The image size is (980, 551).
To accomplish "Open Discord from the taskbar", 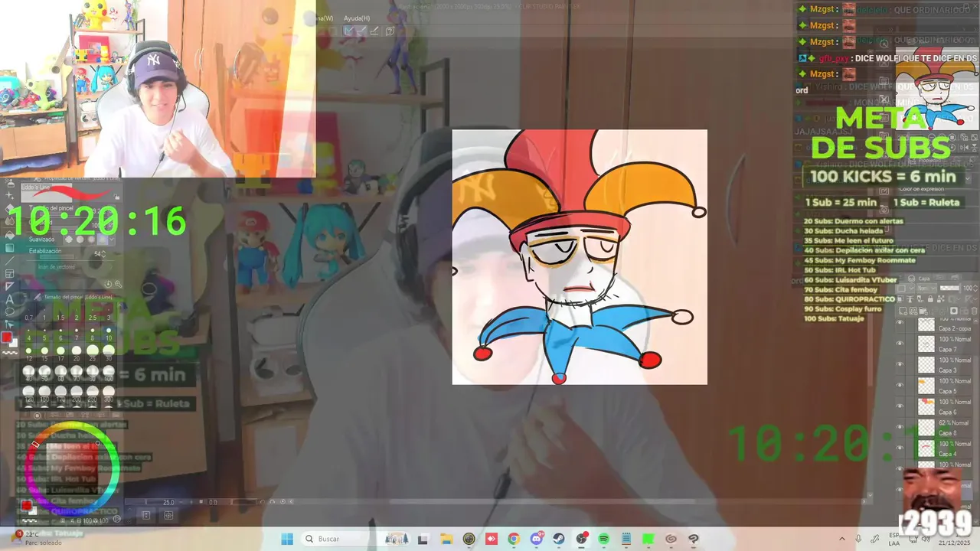I will tap(537, 539).
